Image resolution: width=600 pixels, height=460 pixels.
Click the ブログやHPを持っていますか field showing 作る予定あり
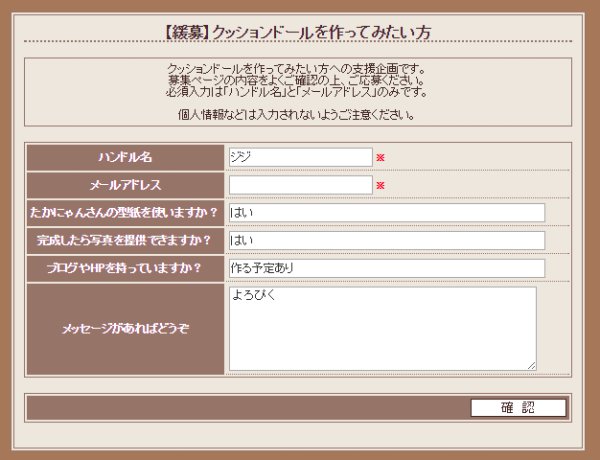tap(387, 268)
